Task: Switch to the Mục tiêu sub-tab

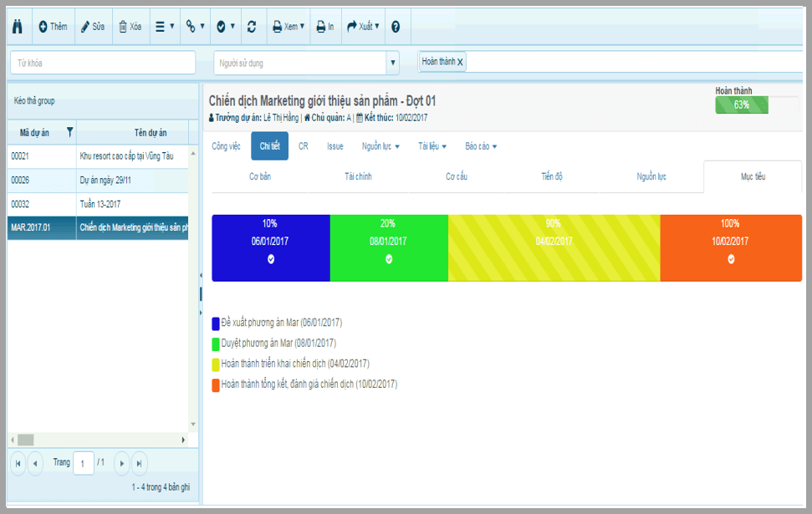Action: (753, 176)
